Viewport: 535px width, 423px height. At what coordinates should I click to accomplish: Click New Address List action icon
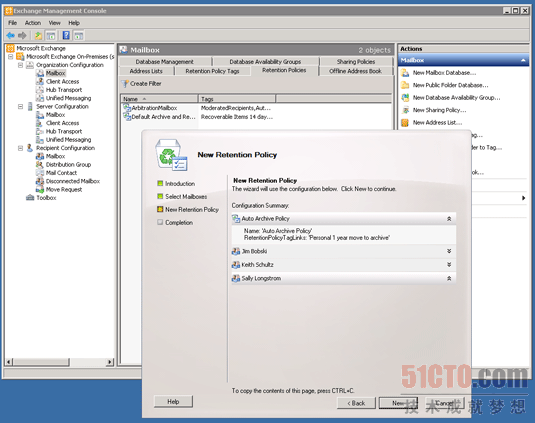click(x=405, y=122)
